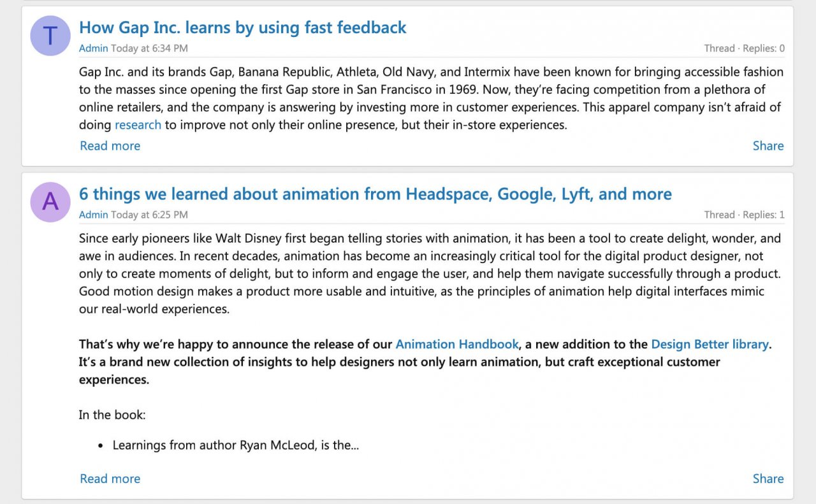The width and height of the screenshot is (816, 504).
Task: Share the Gap Inc. post
Action: (768, 146)
